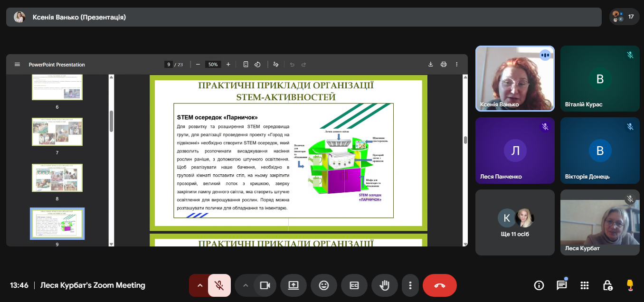644x302 pixels.
Task: Open meeting details info icon
Action: point(539,285)
